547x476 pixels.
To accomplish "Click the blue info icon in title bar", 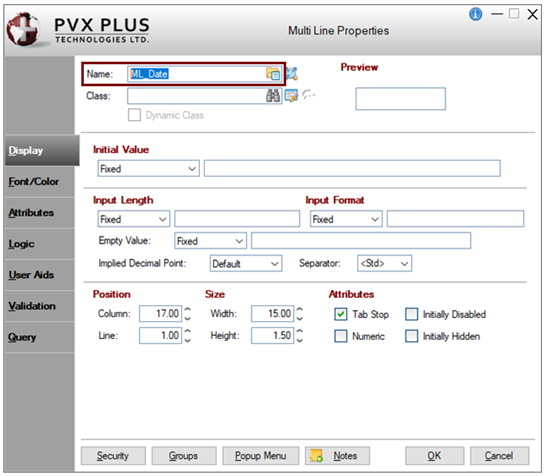I will pyautogui.click(x=475, y=14).
